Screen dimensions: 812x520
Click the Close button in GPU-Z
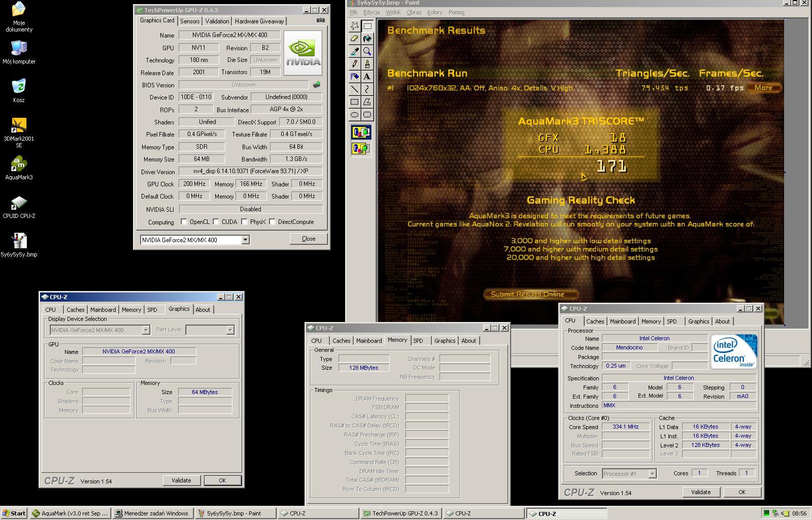tap(309, 239)
